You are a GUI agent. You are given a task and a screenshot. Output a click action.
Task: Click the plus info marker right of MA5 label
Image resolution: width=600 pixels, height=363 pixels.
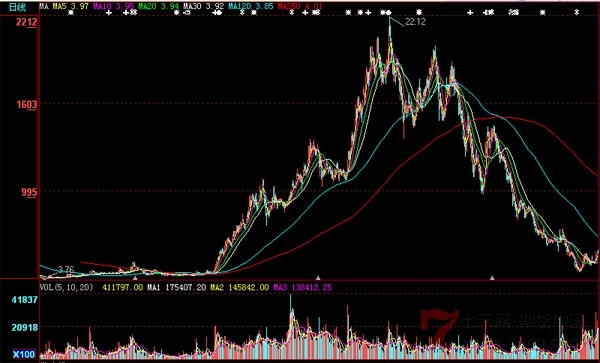[109, 13]
